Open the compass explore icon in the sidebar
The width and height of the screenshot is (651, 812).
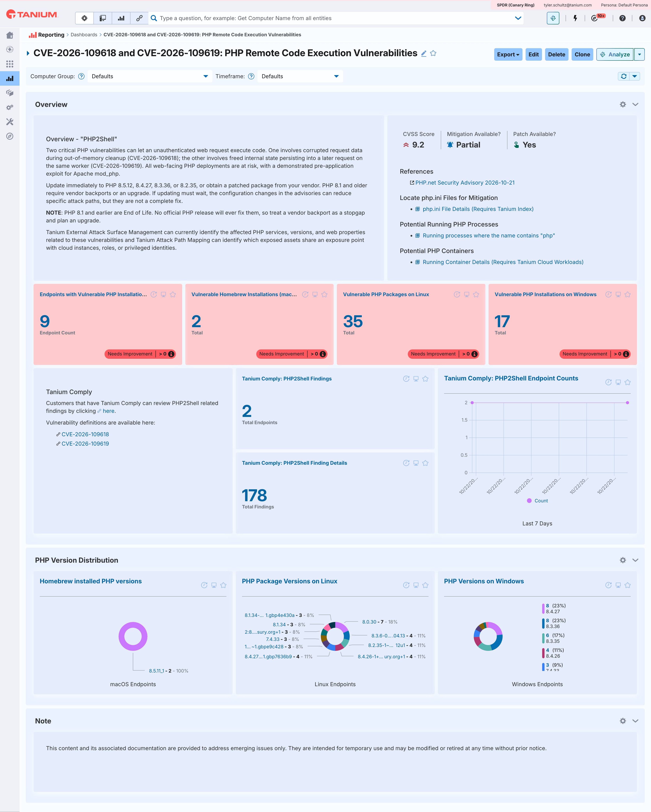10,136
